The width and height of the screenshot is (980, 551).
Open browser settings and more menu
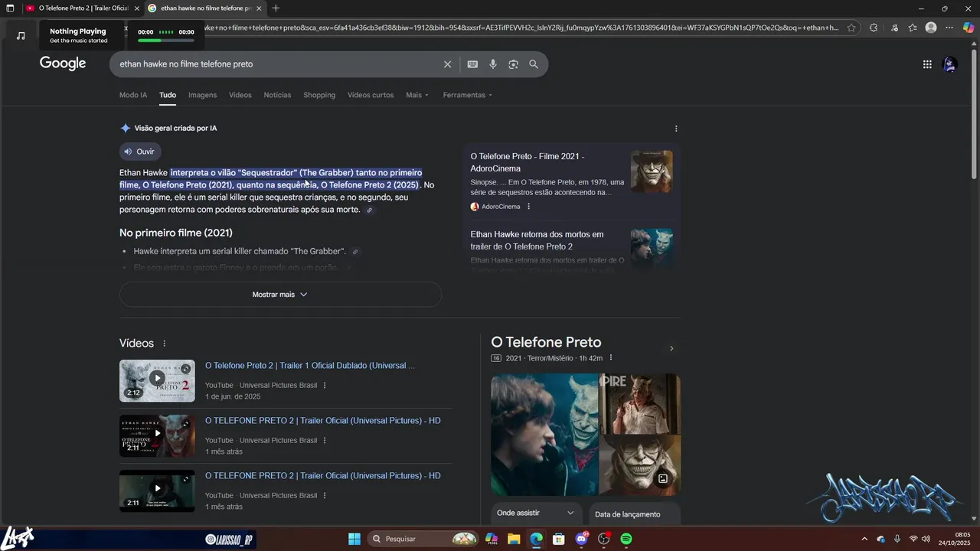[x=949, y=28]
